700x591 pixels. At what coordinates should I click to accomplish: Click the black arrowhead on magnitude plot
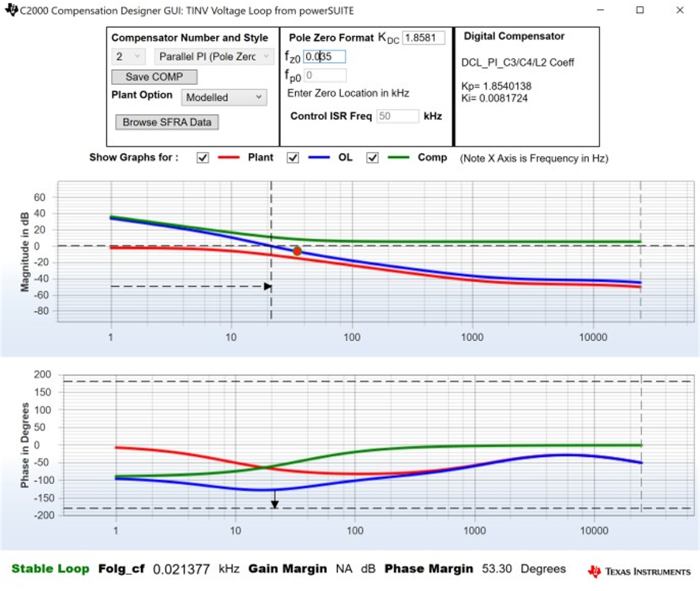(x=268, y=286)
